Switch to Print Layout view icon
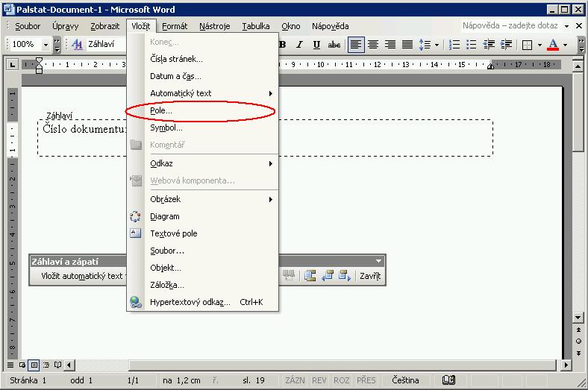Viewport: 588px width, 390px height. [x=34, y=365]
